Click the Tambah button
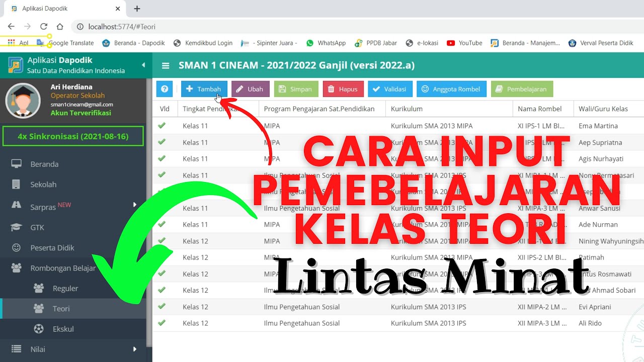Screen dimensions: 644x362 (x=204, y=89)
